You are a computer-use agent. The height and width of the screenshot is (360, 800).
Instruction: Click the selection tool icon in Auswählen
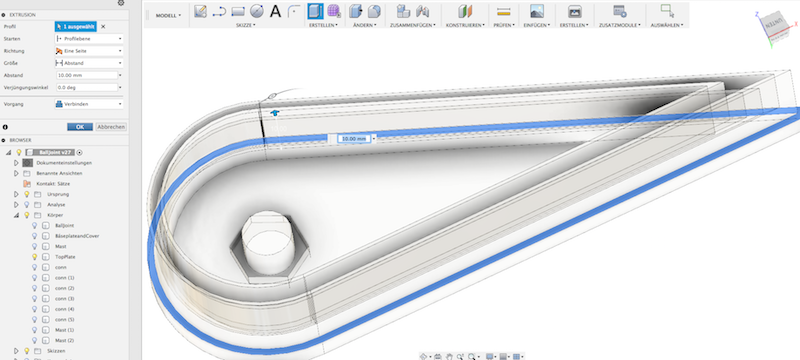pos(667,11)
